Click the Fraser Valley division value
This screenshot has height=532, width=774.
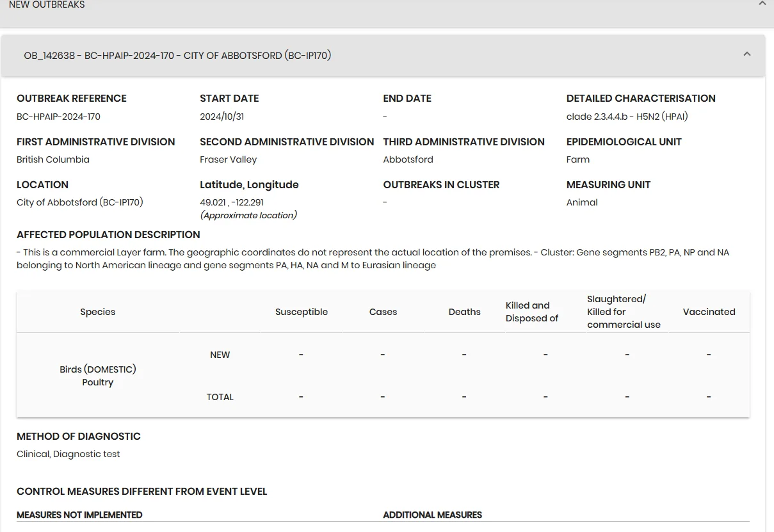coord(228,159)
